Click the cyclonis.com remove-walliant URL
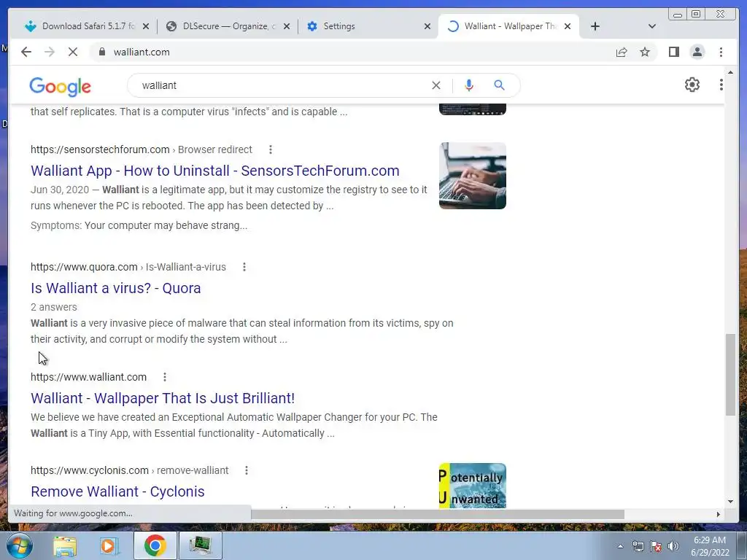The height and width of the screenshot is (560, 747). pos(130,470)
